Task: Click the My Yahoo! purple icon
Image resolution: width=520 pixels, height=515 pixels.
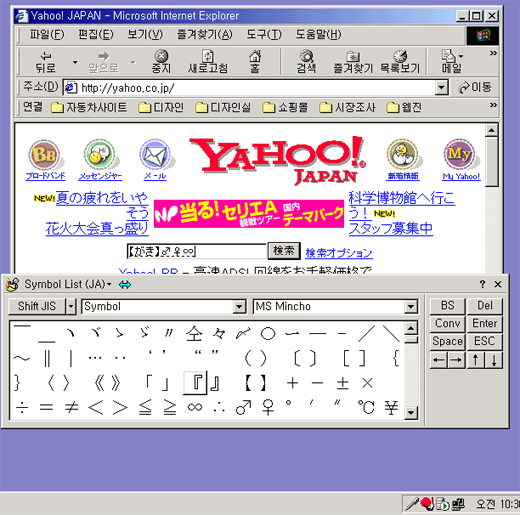Action: click(x=460, y=155)
